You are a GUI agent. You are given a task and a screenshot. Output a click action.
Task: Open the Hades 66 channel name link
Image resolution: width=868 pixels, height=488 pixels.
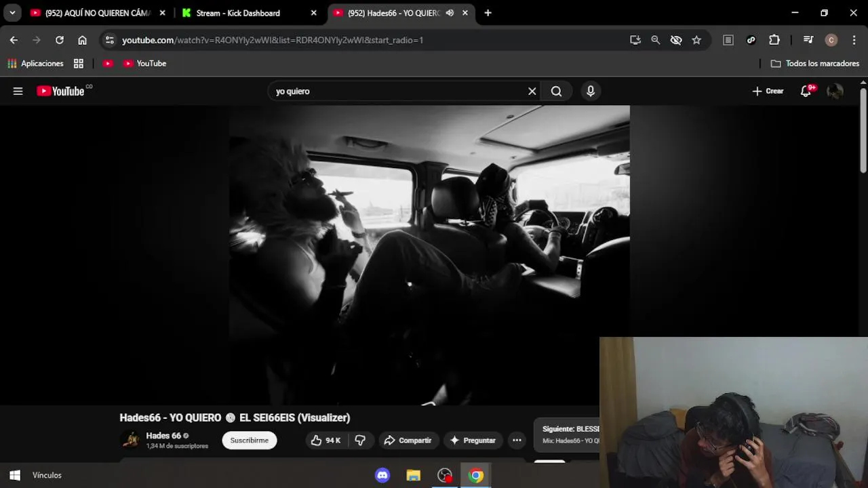(x=163, y=436)
